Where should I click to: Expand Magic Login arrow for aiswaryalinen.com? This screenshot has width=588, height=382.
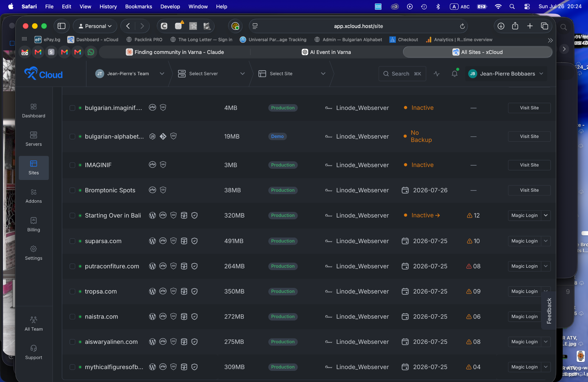click(546, 342)
